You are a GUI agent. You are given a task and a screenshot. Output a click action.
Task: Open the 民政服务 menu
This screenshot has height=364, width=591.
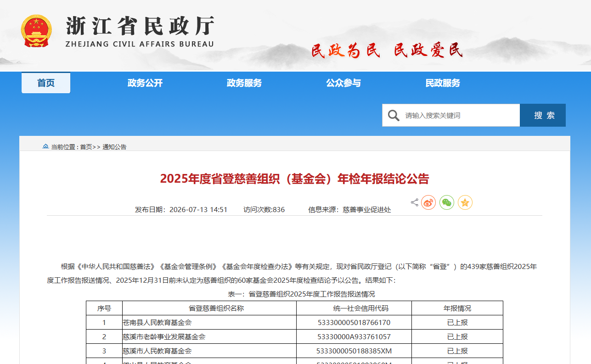(x=443, y=83)
